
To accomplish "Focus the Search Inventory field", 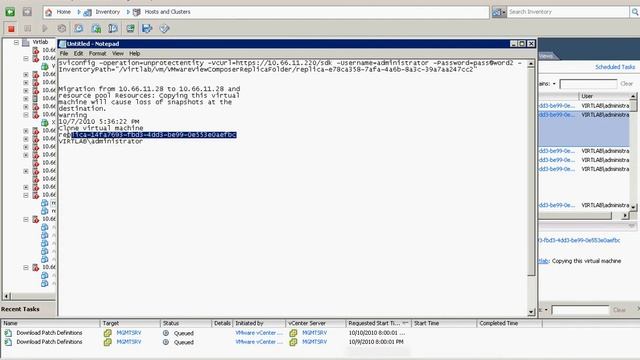I will [568, 12].
